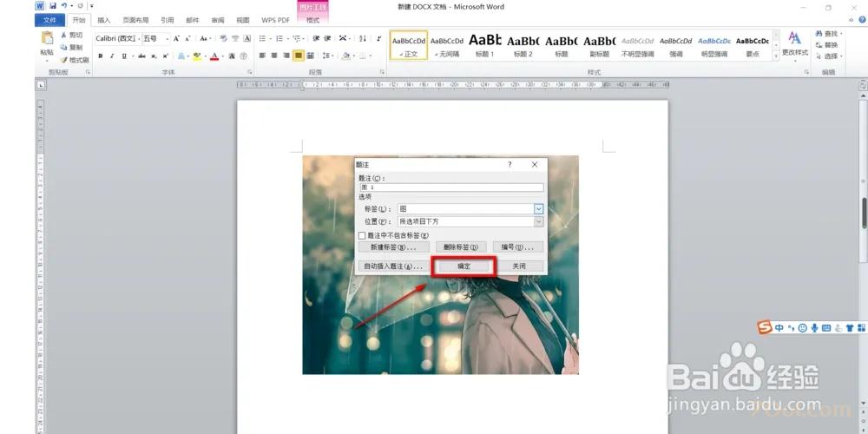Viewport: 868px width, 434px height.
Task: Toggle Superscript formatting
Action: (x=165, y=56)
